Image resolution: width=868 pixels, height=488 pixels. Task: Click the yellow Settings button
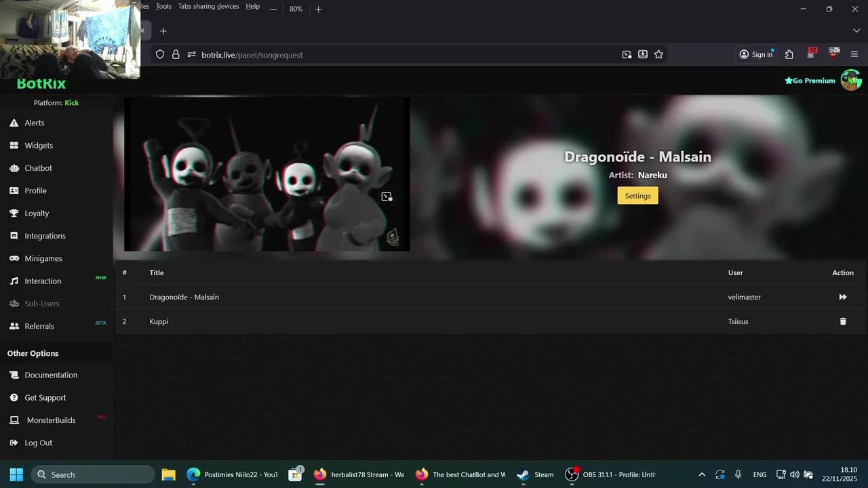point(637,196)
